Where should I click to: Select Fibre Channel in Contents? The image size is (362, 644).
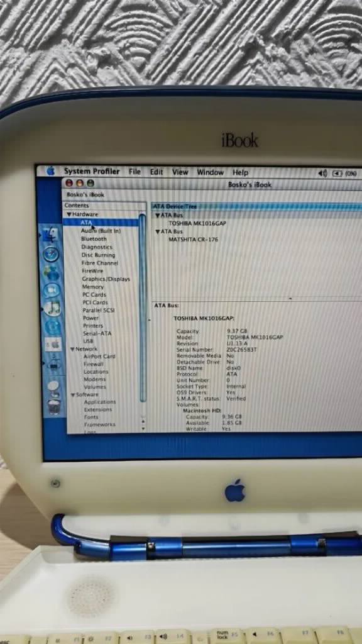click(100, 263)
